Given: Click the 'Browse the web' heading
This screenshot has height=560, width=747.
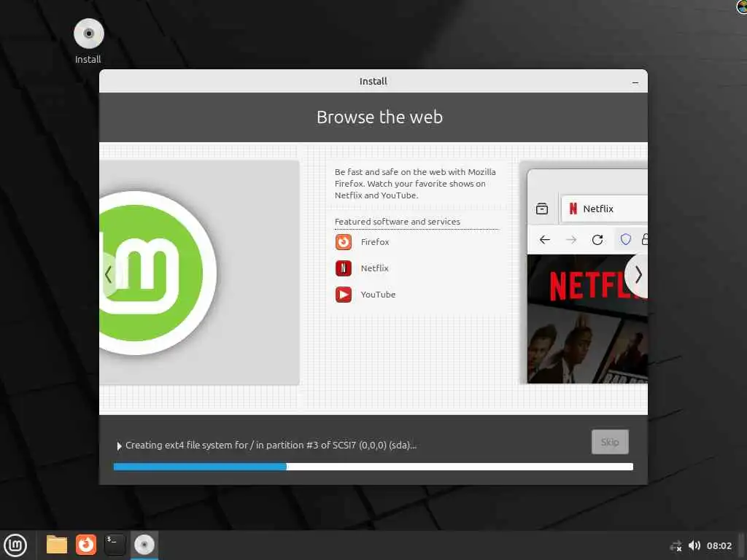Looking at the screenshot, I should pos(379,117).
